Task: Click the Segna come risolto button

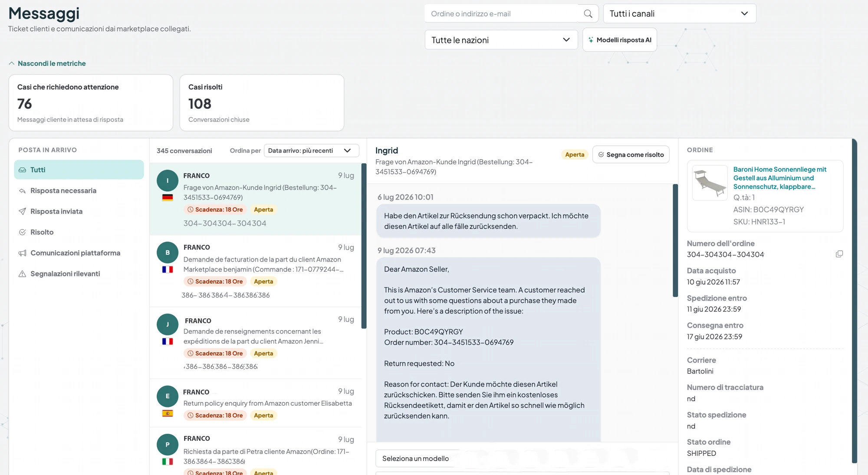Action: (631, 155)
